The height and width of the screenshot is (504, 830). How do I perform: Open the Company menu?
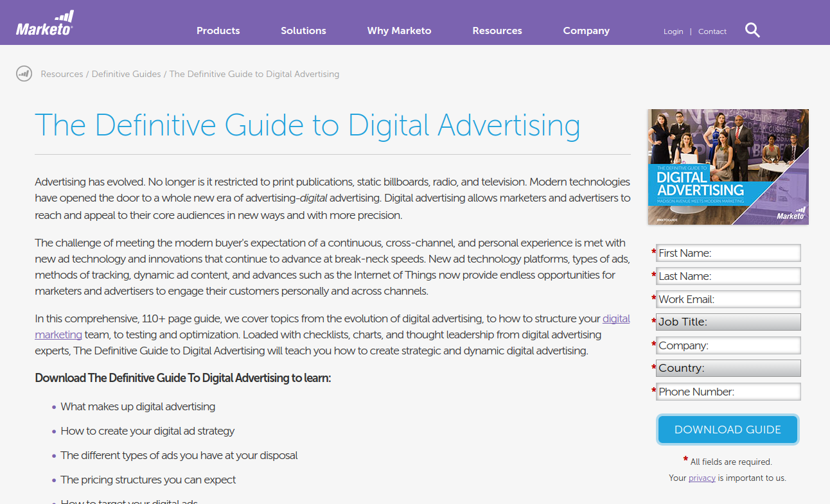coord(585,30)
